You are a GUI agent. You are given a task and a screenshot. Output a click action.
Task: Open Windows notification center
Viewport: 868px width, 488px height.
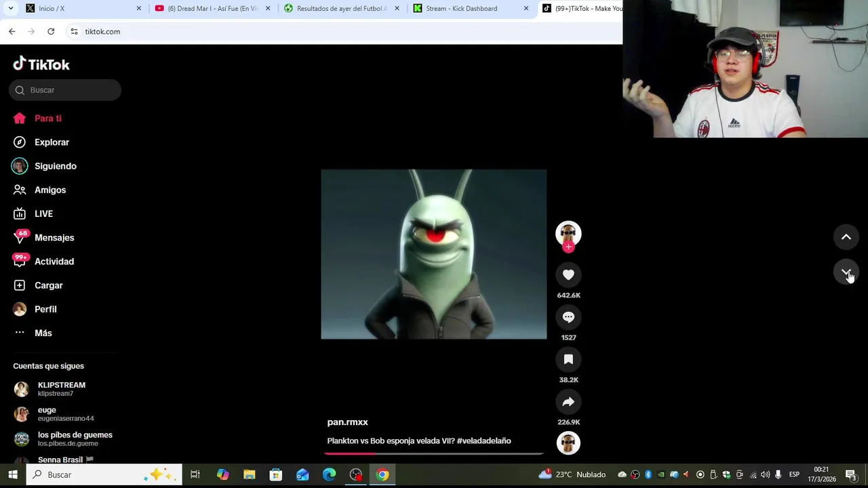(852, 474)
